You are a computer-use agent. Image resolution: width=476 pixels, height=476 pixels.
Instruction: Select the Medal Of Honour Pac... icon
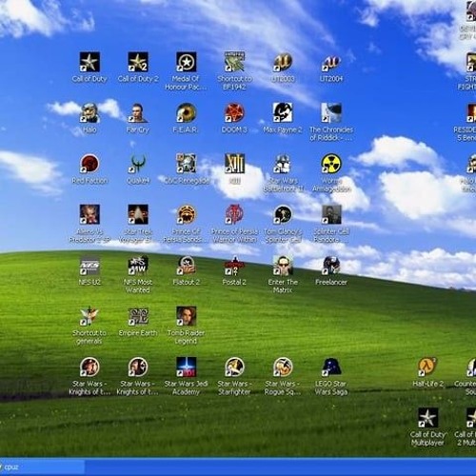[x=187, y=62]
